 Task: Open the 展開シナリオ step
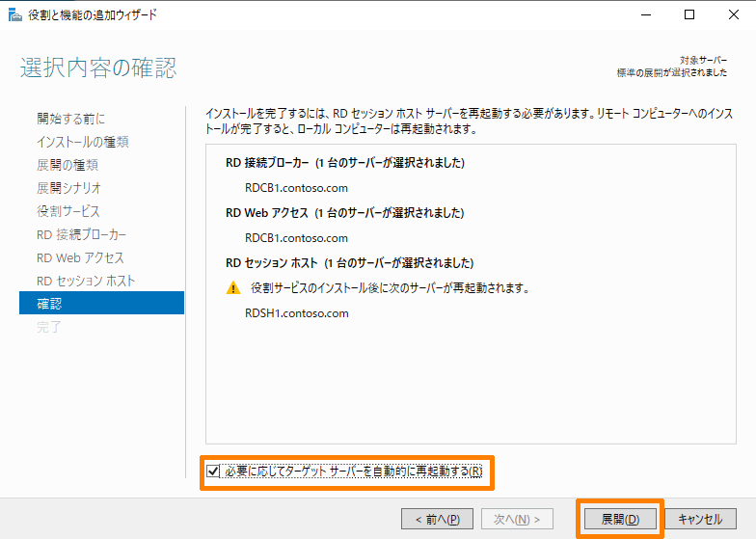[x=69, y=188]
